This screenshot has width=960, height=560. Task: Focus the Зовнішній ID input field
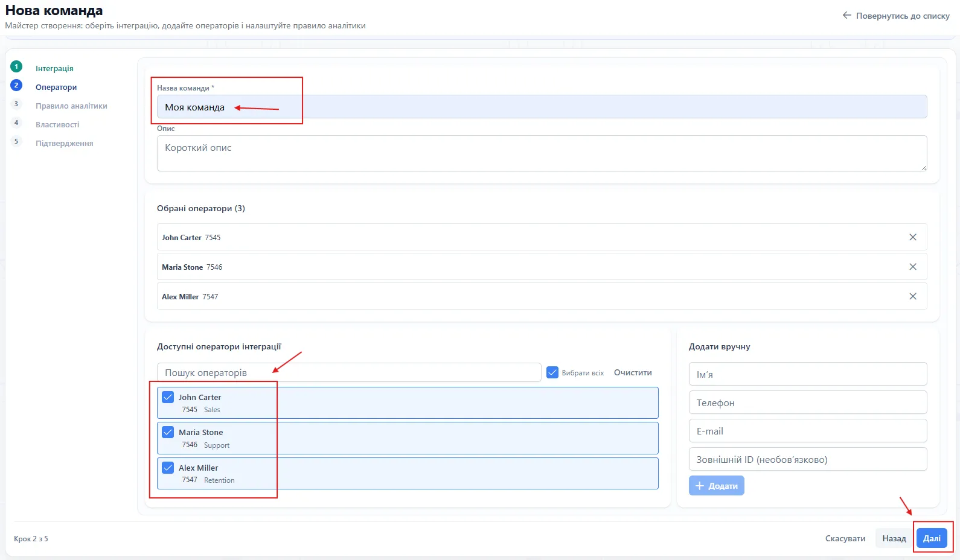pyautogui.click(x=808, y=459)
